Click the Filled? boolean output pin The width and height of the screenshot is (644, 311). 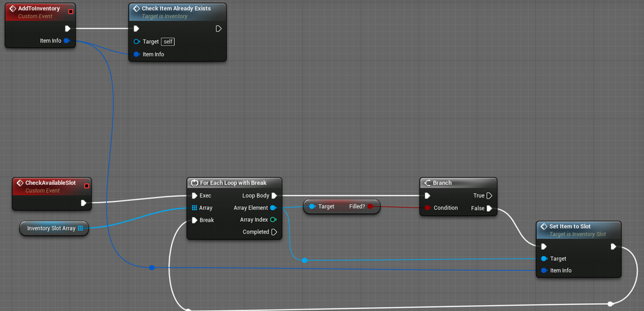[369, 207]
